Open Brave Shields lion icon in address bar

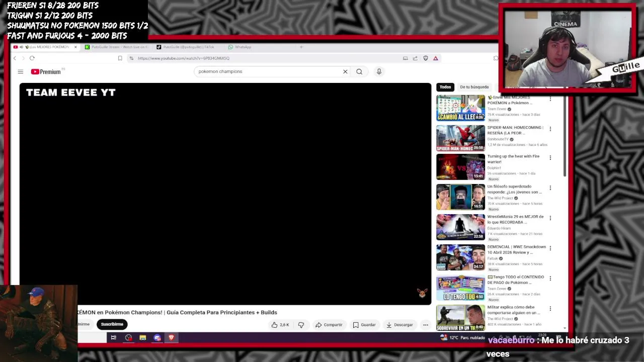click(x=426, y=58)
